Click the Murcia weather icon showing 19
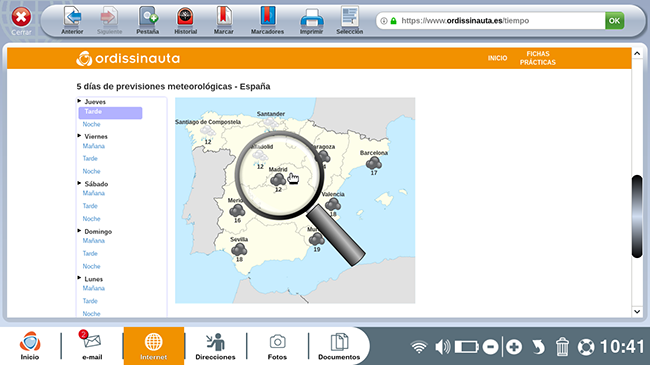 click(317, 239)
